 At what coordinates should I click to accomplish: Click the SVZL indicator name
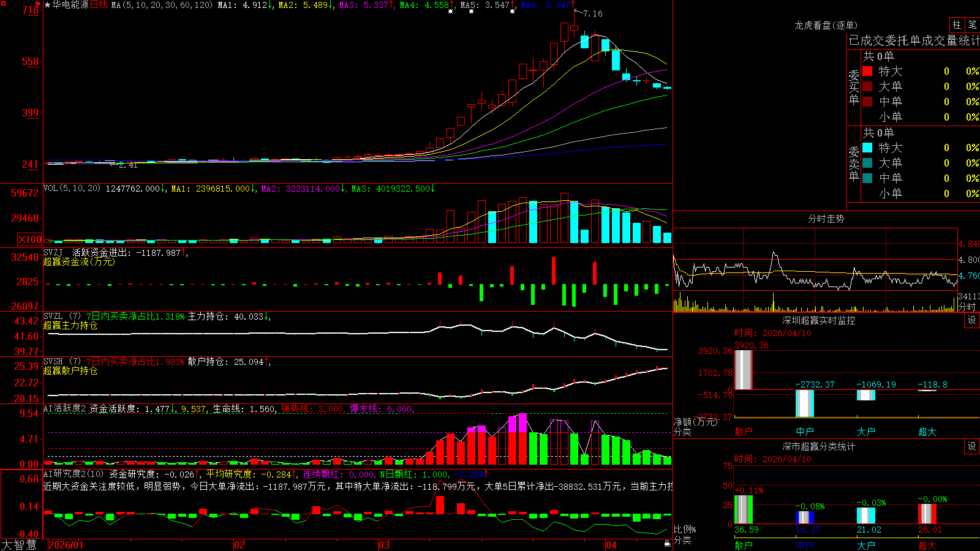[x=53, y=316]
